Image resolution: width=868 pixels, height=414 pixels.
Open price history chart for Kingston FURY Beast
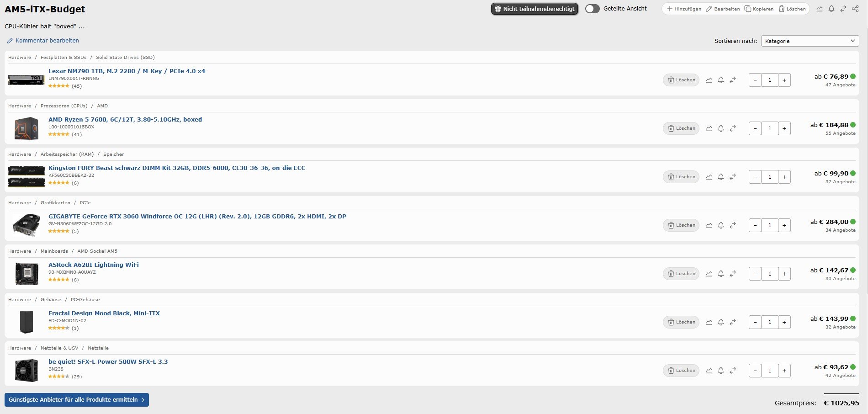coord(709,177)
